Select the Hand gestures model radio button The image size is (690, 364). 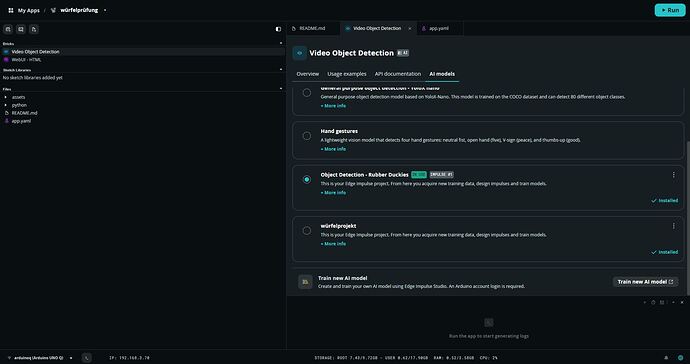[x=307, y=136]
